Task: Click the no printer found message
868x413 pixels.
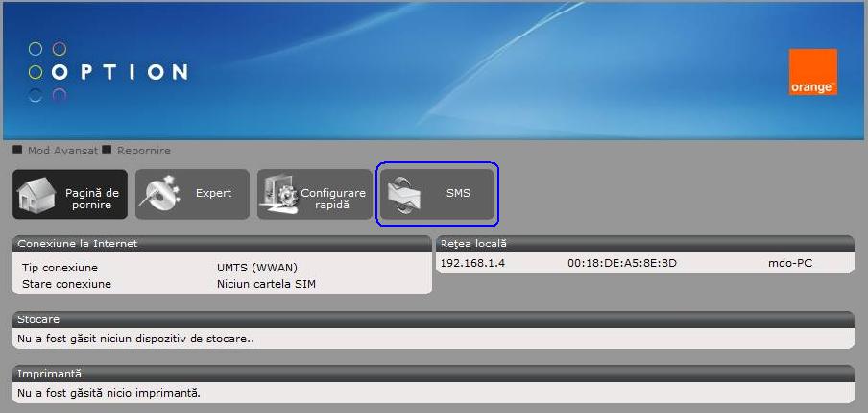Action: (109, 392)
